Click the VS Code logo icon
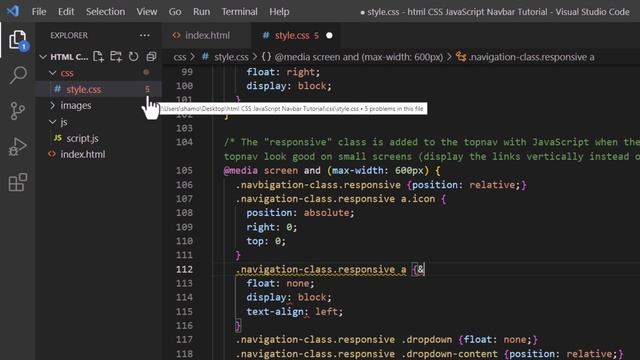 tap(13, 11)
